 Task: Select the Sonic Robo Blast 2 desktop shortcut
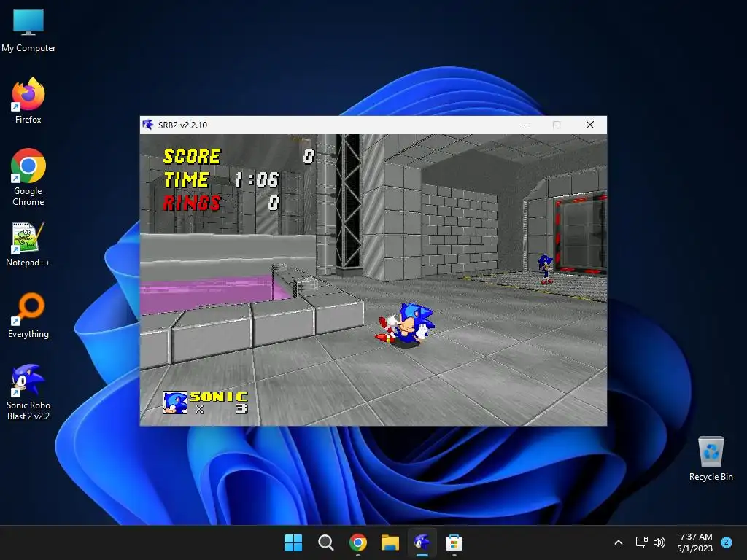[28, 392]
